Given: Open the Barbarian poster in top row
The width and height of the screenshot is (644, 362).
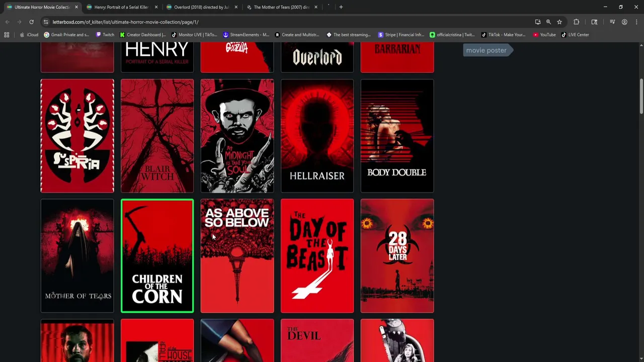Looking at the screenshot, I should tap(397, 57).
